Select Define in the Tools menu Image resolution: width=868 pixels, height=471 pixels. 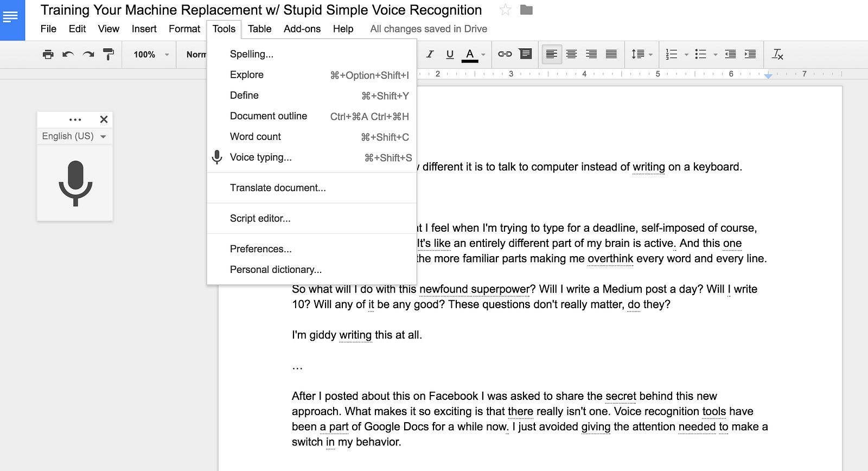(312, 96)
